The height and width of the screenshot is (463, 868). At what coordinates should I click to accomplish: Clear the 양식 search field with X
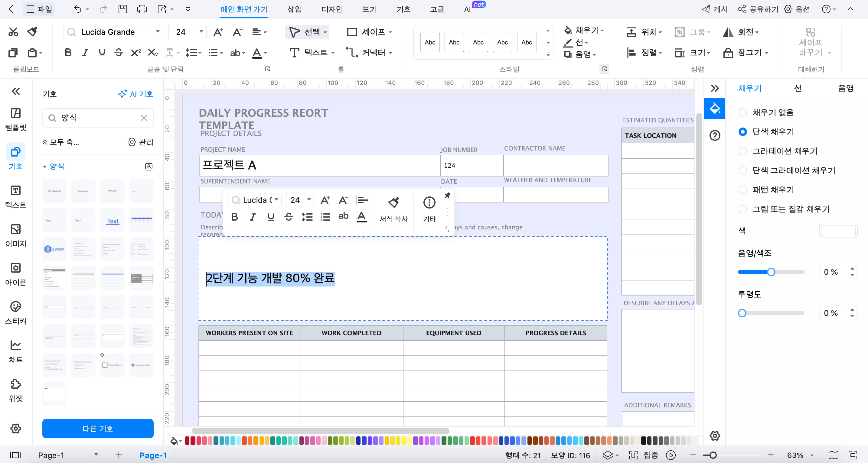point(144,118)
